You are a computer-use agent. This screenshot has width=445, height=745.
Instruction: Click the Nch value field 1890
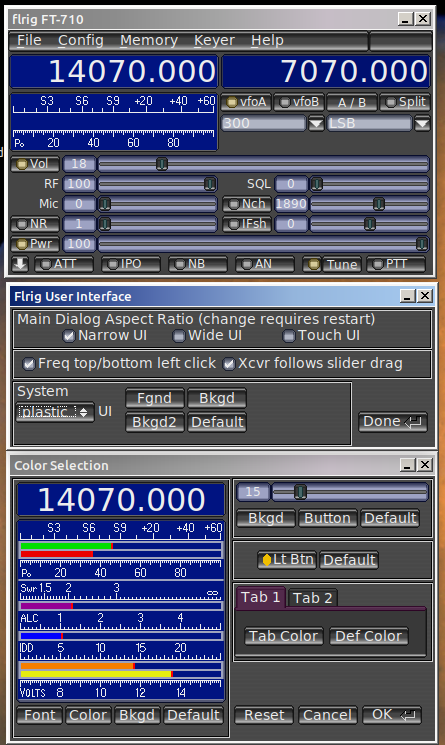click(x=291, y=204)
